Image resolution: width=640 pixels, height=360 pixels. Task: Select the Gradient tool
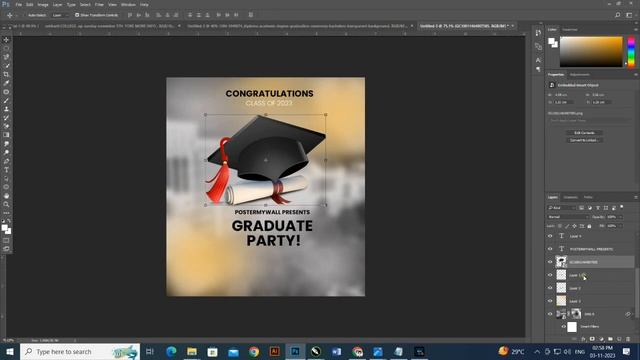click(6, 135)
